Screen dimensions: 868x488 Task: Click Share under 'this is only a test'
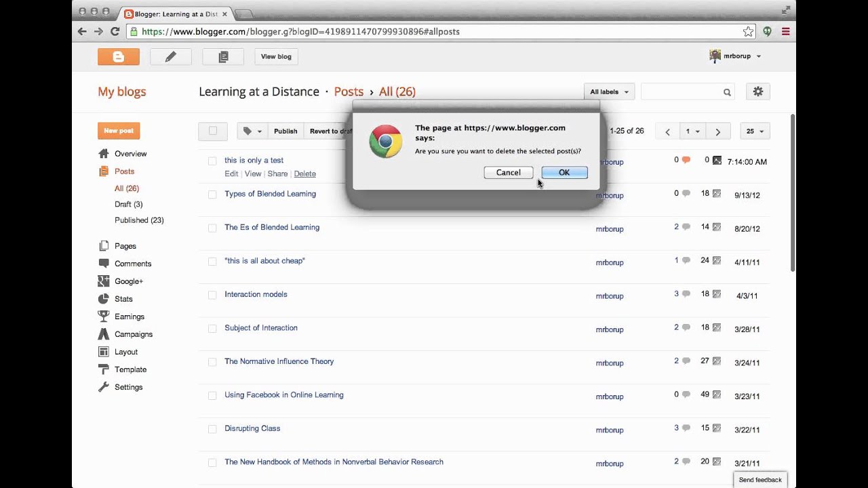(277, 174)
